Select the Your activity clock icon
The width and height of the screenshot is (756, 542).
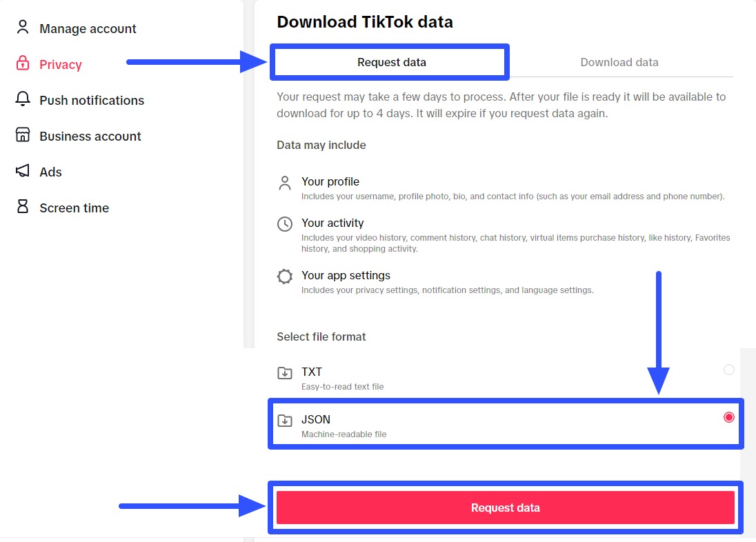pyautogui.click(x=285, y=223)
